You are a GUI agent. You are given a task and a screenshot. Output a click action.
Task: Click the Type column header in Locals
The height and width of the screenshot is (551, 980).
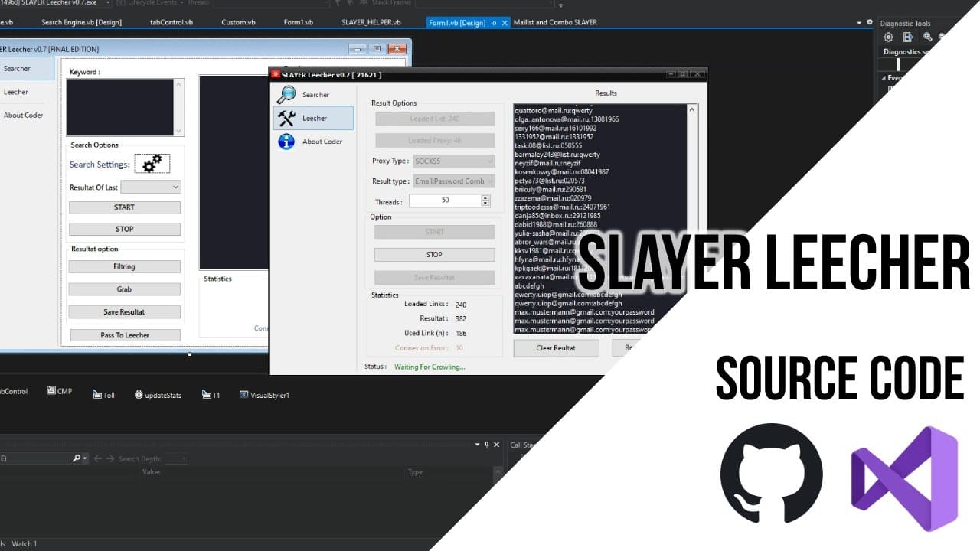(x=415, y=472)
